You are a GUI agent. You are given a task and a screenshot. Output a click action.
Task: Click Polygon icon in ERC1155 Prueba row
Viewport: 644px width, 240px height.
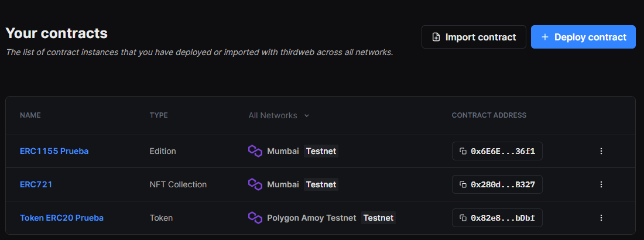[255, 151]
